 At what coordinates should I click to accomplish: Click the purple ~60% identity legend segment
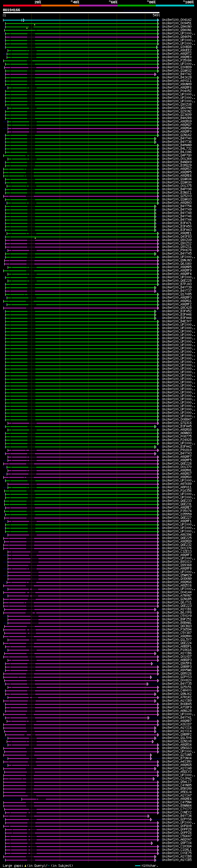98,6
